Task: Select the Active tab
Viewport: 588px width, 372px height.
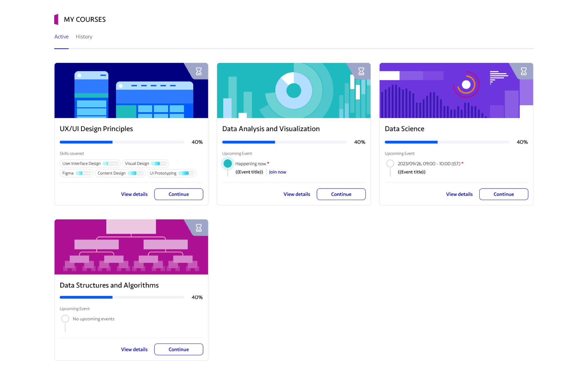Action: click(61, 37)
